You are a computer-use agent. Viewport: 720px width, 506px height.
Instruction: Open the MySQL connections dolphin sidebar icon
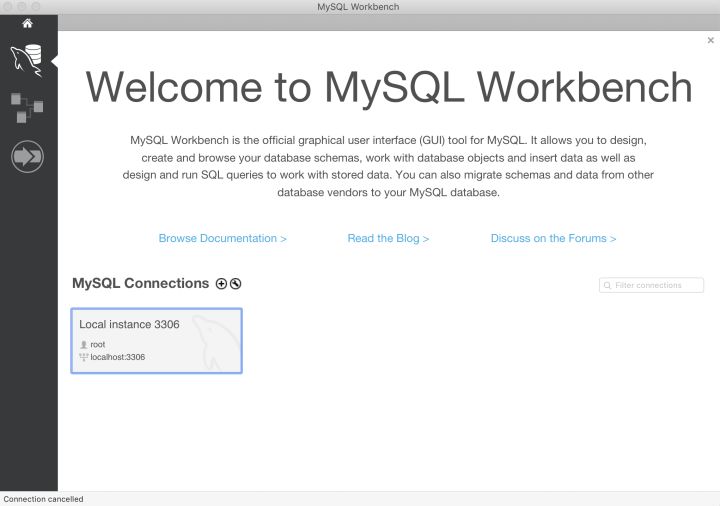click(x=27, y=60)
